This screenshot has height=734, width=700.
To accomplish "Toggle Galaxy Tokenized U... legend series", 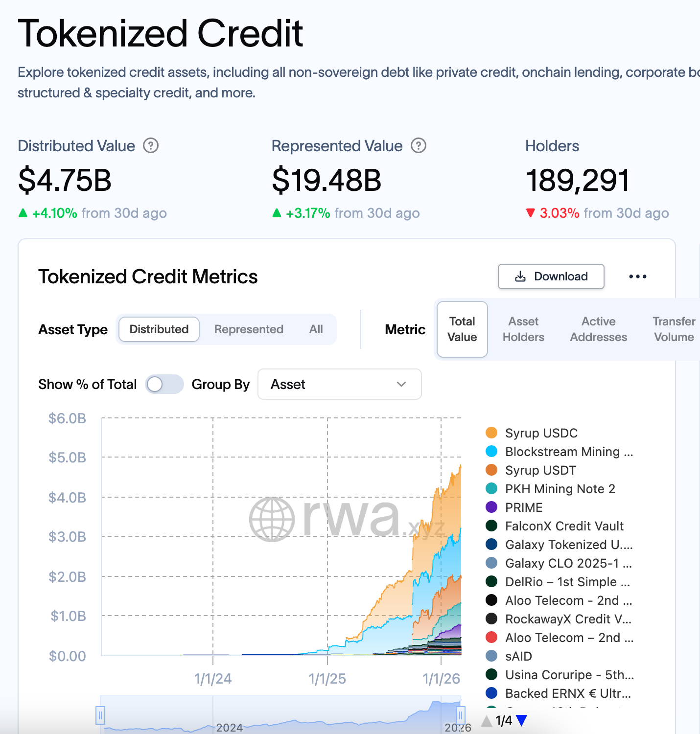I will click(560, 545).
